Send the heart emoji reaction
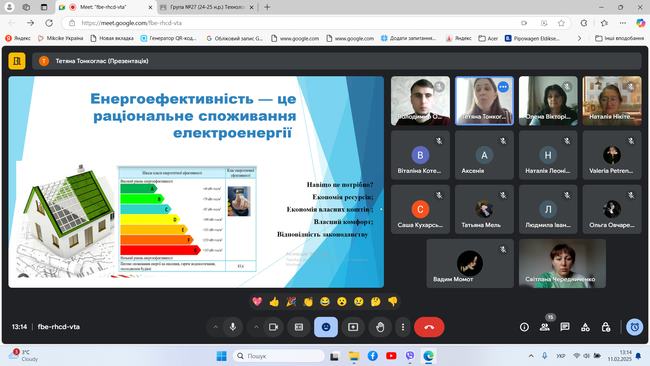The image size is (650, 366). (x=257, y=302)
